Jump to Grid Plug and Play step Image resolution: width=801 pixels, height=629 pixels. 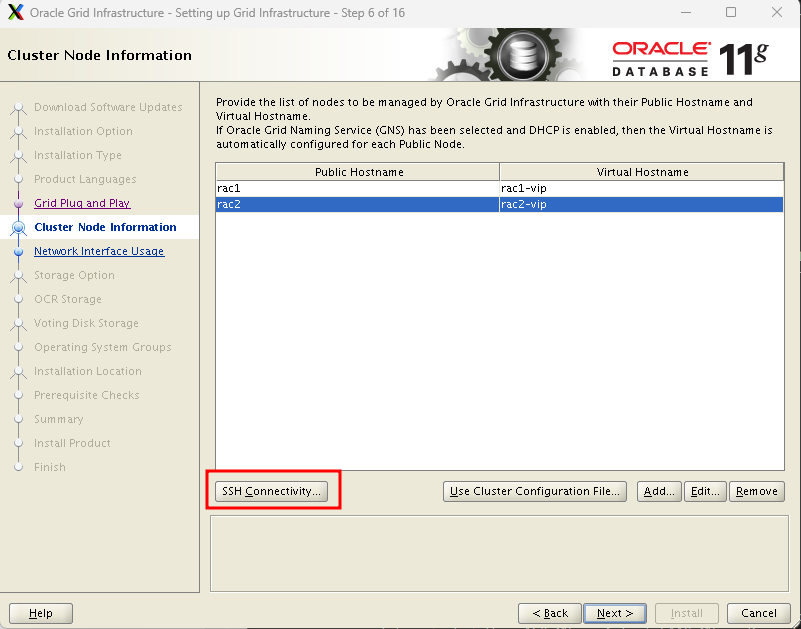pyautogui.click(x=82, y=203)
